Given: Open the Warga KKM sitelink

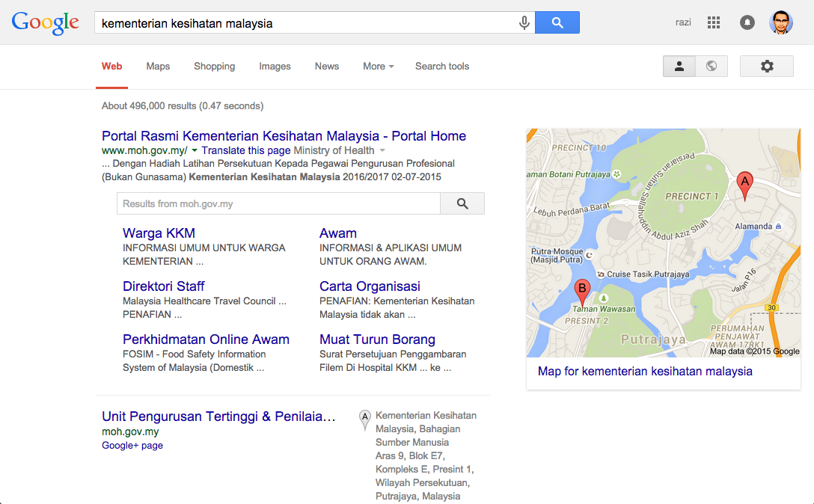Looking at the screenshot, I should 159,233.
